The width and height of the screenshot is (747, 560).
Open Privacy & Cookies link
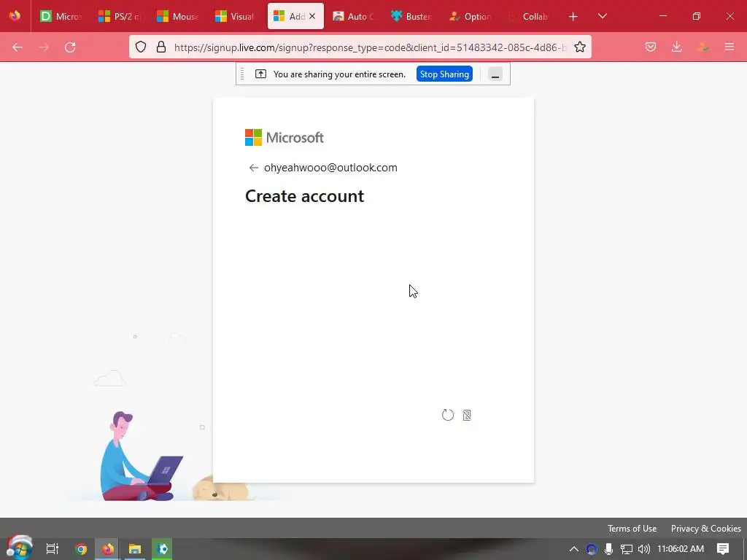705,528
